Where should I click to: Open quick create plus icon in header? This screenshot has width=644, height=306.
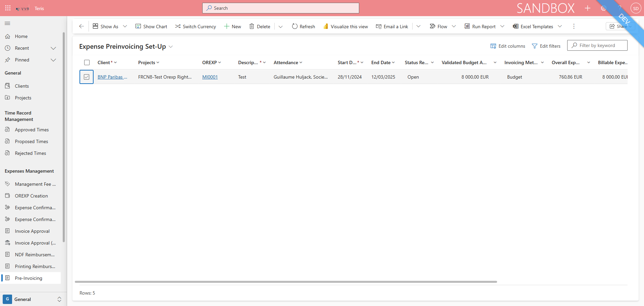(588, 8)
